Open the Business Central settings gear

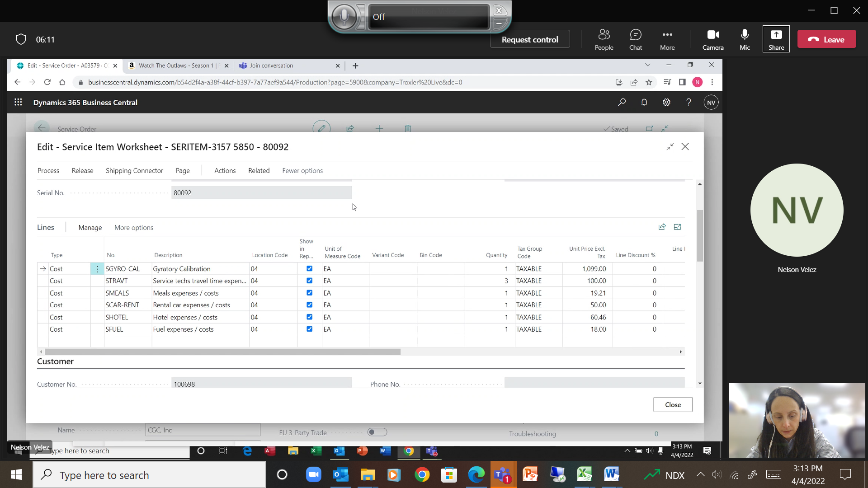666,103
